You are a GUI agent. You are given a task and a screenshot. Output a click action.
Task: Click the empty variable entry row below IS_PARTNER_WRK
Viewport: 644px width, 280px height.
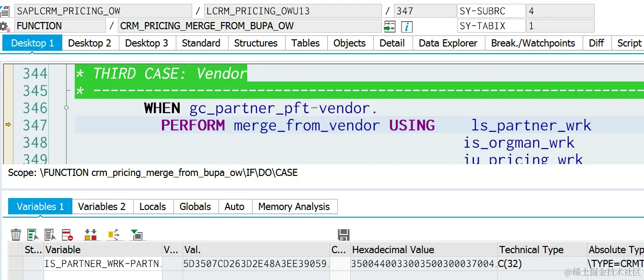(103, 276)
